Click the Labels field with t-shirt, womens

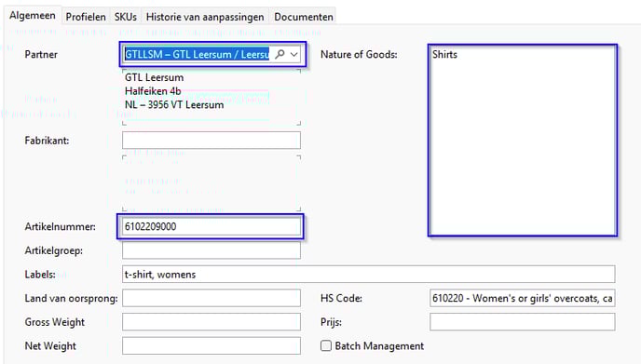click(x=368, y=274)
